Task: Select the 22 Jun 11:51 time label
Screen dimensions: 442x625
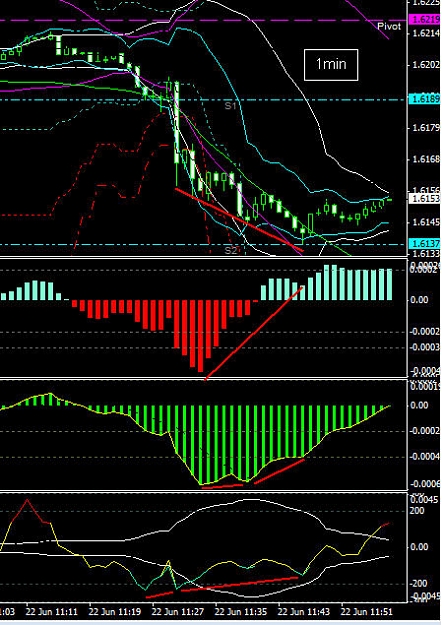Action: 367,611
